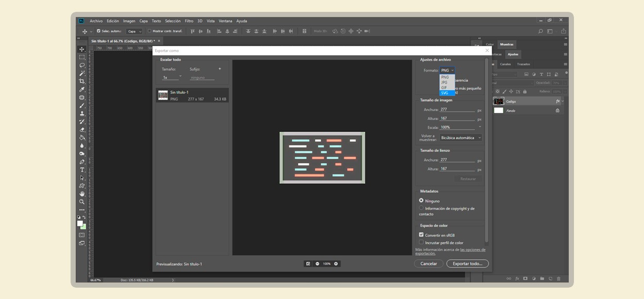Click the background color swatch

click(83, 227)
